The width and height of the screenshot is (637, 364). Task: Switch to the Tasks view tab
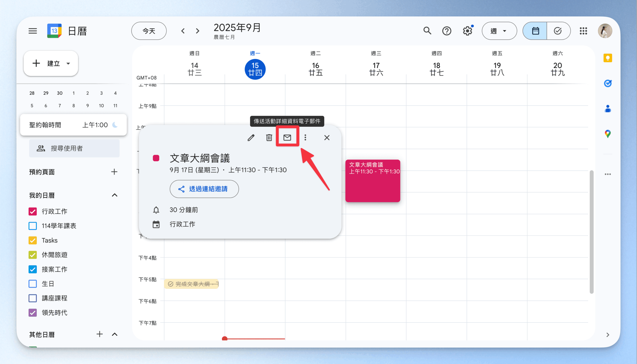558,31
